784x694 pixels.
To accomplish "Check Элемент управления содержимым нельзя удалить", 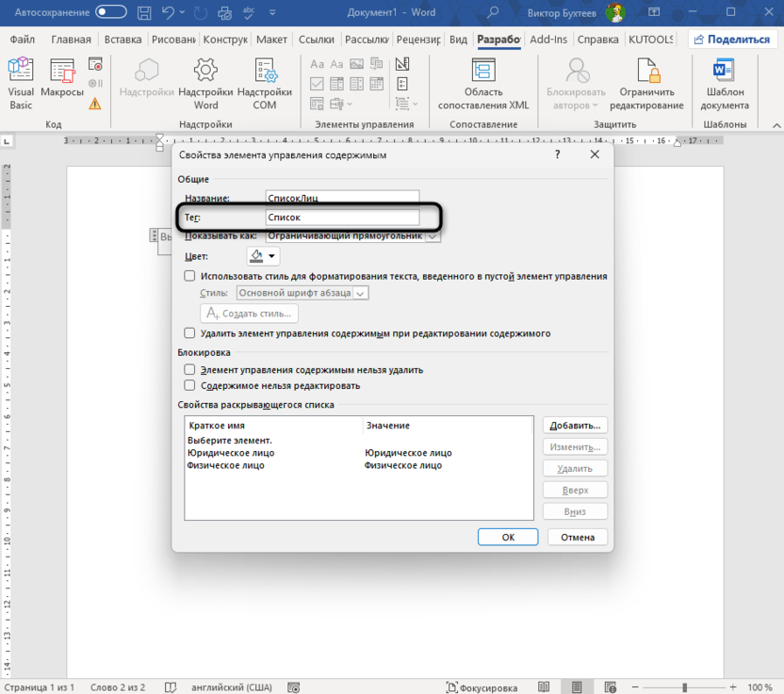I will pyautogui.click(x=189, y=368).
